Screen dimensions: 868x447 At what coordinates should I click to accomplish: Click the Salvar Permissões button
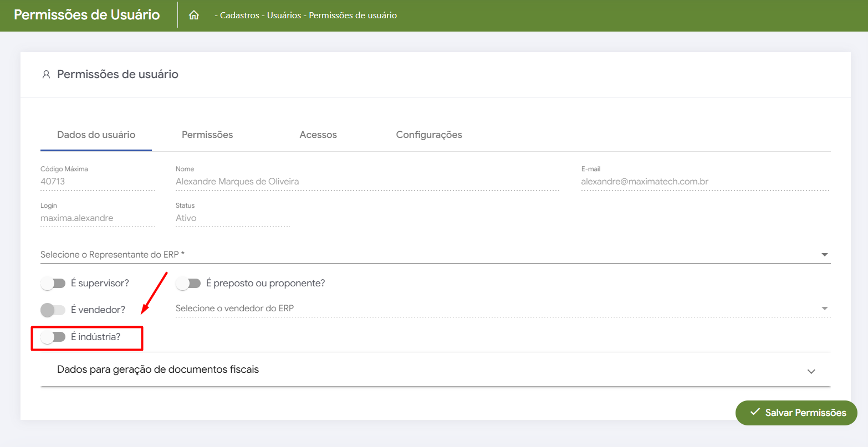[796, 413]
